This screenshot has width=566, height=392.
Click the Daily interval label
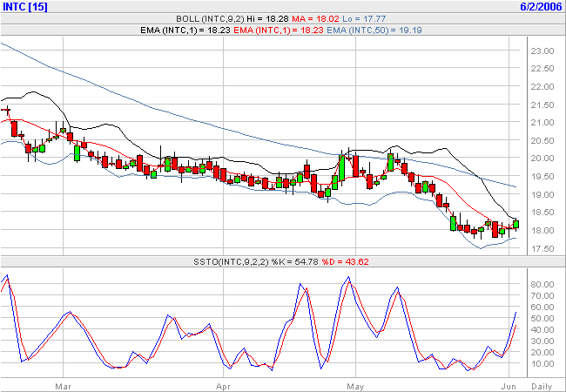pos(542,387)
